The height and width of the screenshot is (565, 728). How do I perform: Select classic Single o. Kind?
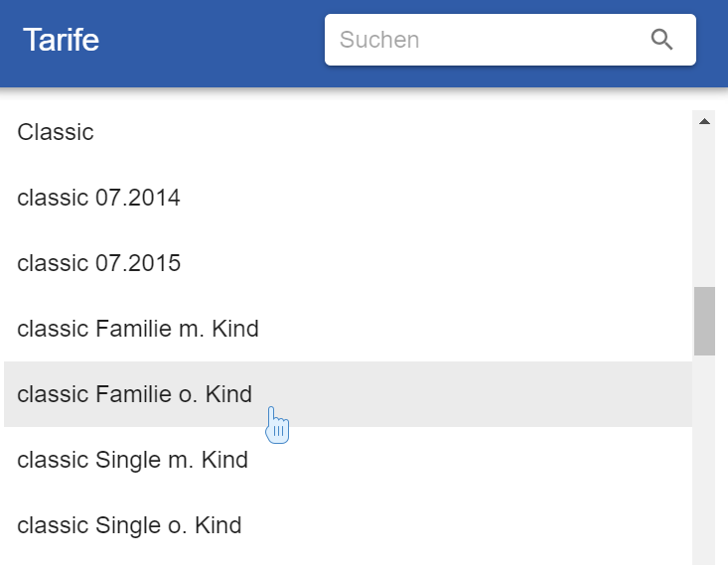(129, 525)
